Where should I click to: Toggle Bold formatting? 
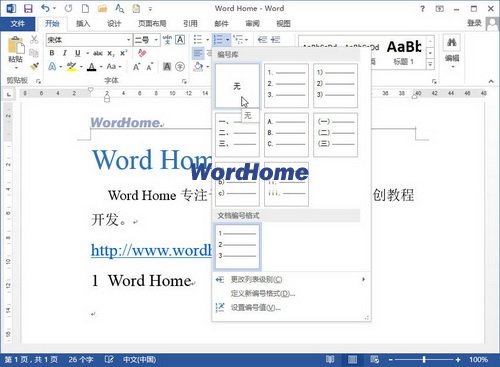52,53
